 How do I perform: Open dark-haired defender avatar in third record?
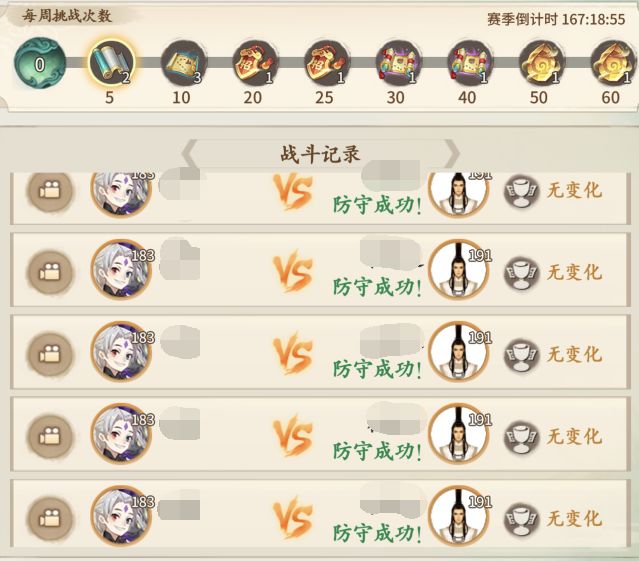[x=459, y=352]
